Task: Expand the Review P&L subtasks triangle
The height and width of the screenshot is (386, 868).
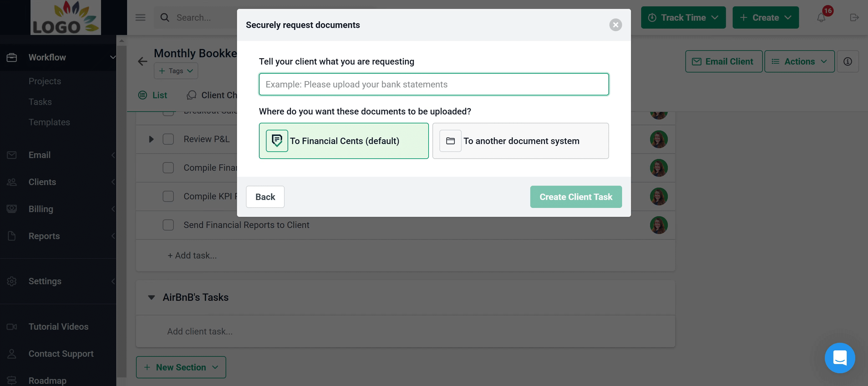Action: tap(151, 139)
